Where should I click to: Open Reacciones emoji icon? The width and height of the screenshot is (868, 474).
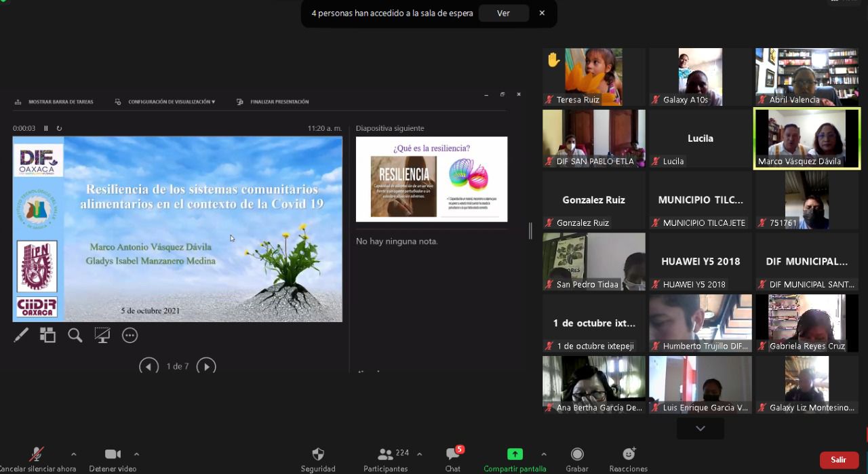[x=629, y=454]
